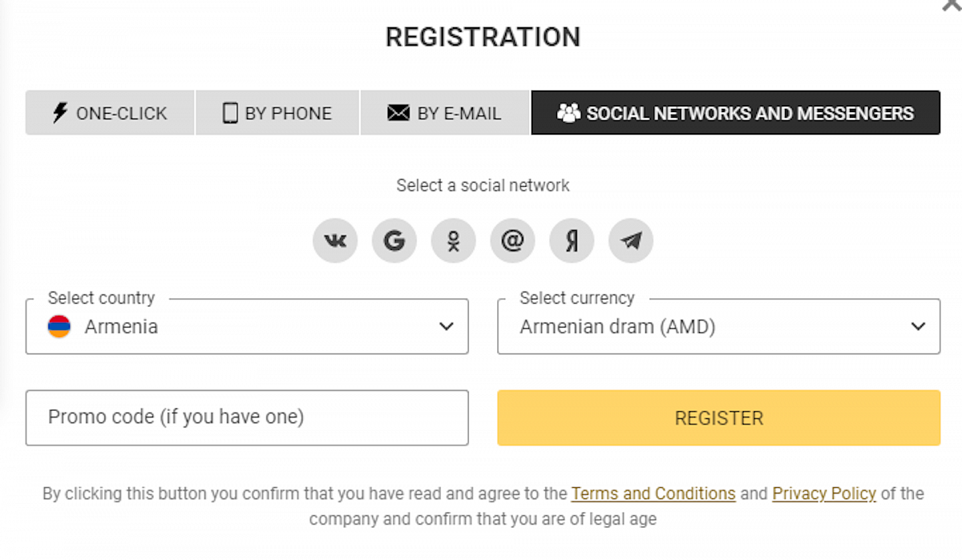962x560 pixels.
Task: Switch to the One-Click tab
Action: point(110,113)
